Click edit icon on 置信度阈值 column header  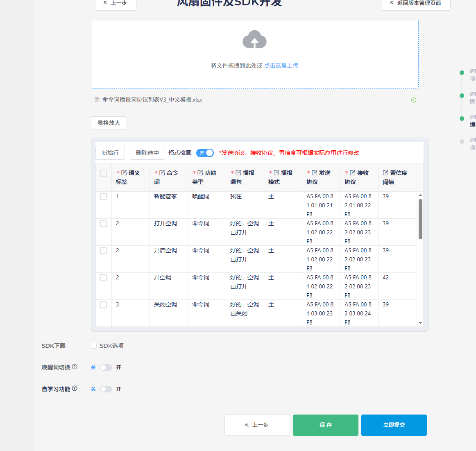click(x=385, y=173)
